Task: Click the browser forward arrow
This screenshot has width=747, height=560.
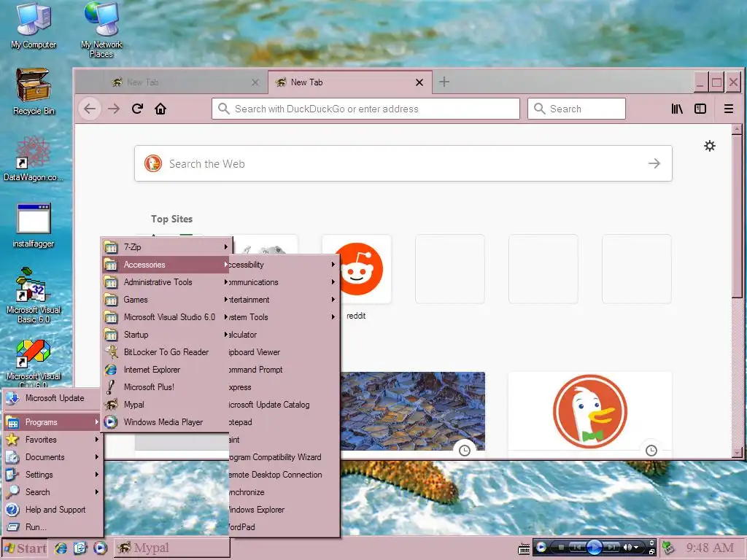Action: pos(114,109)
